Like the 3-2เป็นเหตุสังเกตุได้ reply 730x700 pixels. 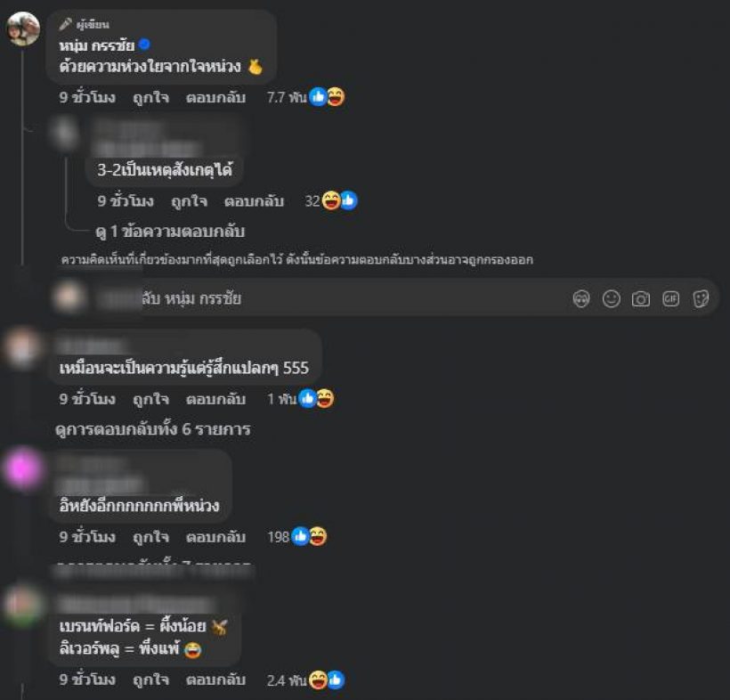189,201
